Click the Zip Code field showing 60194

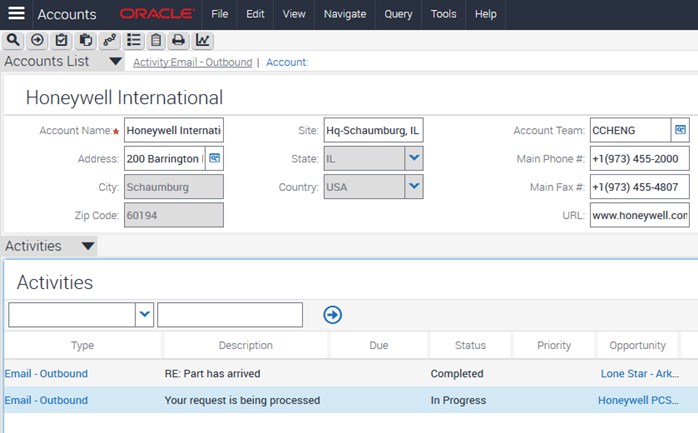click(x=174, y=215)
